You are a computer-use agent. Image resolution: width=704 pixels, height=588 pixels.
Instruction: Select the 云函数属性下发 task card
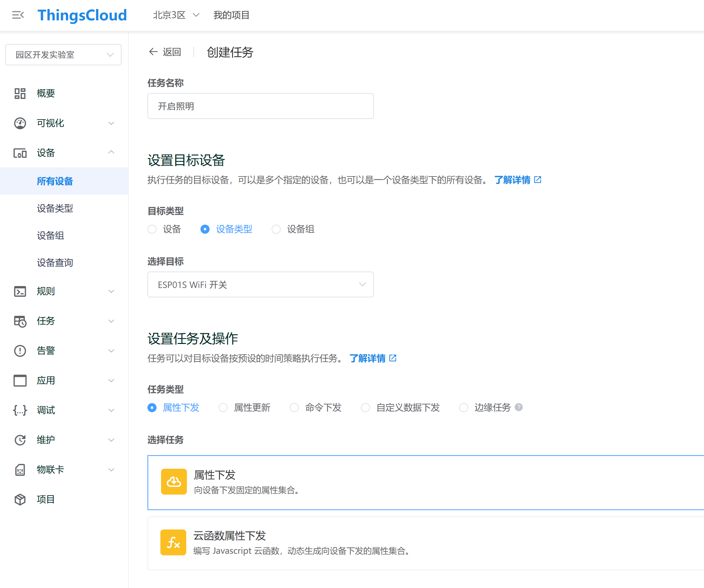click(426, 543)
